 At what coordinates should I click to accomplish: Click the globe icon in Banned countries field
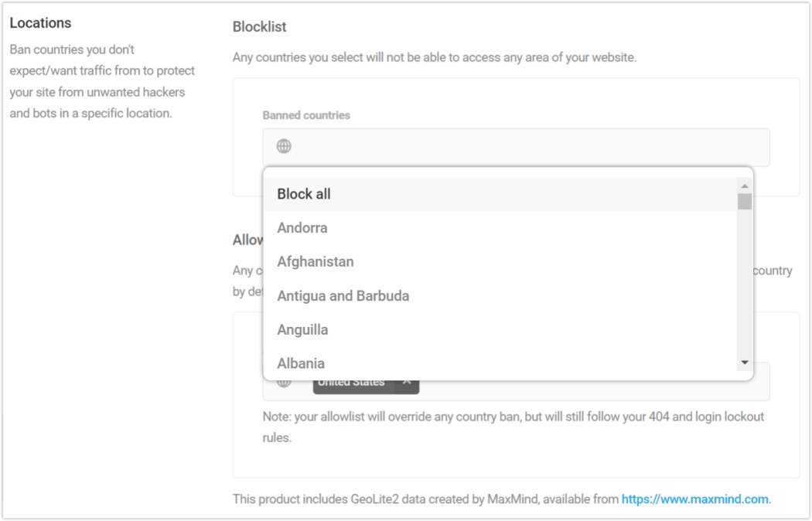tap(282, 146)
